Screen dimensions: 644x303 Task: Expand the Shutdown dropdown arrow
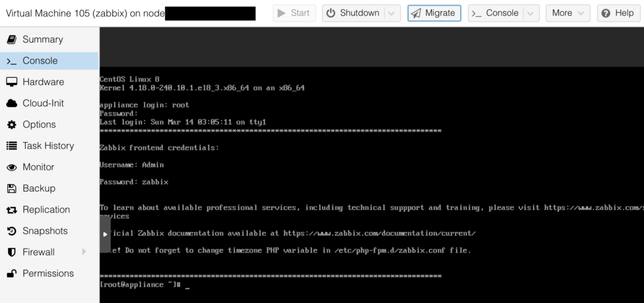click(392, 13)
